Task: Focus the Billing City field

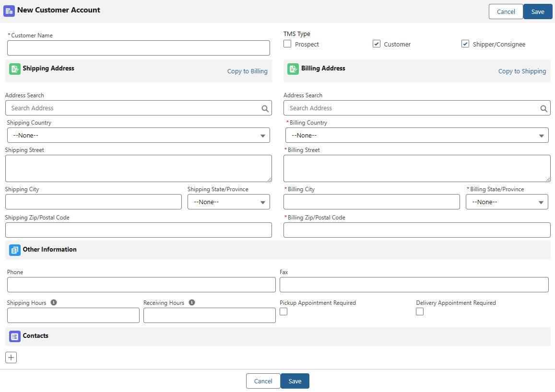Action: coord(372,202)
